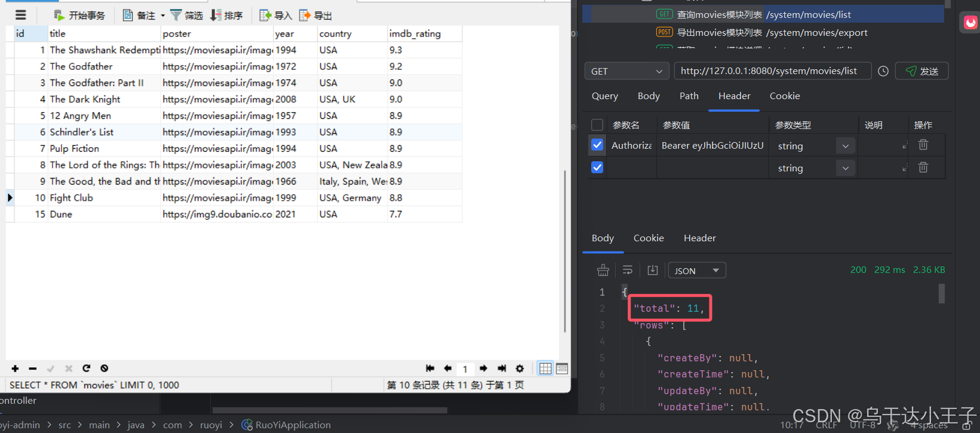Switch to the Path request tab

coord(689,96)
